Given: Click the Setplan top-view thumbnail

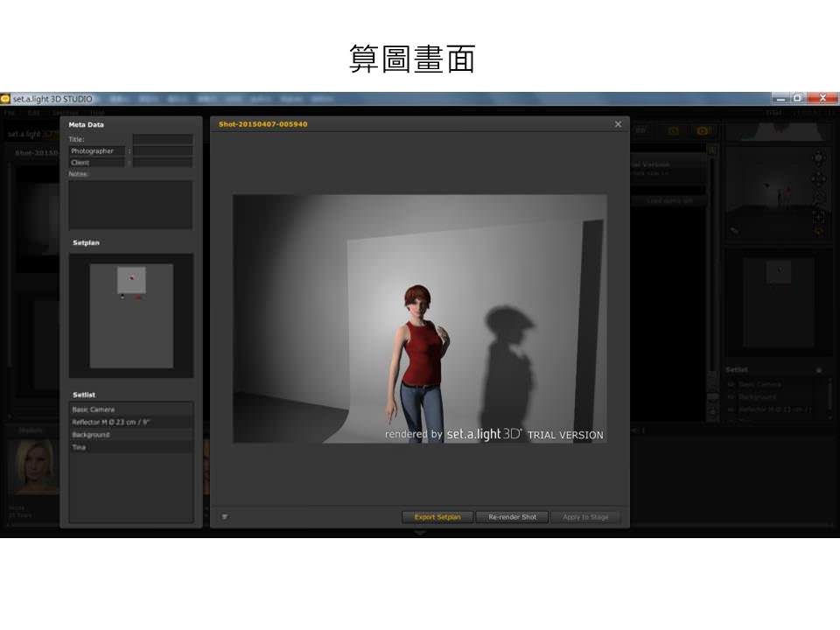Looking at the screenshot, I should tap(131, 316).
